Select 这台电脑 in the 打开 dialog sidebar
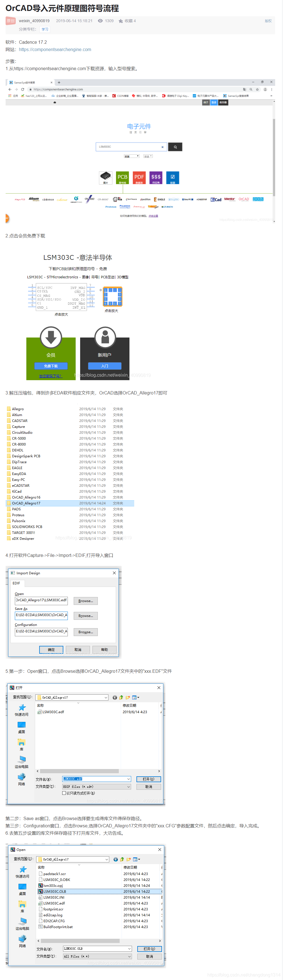This screenshot has height=980, width=283. click(22, 762)
